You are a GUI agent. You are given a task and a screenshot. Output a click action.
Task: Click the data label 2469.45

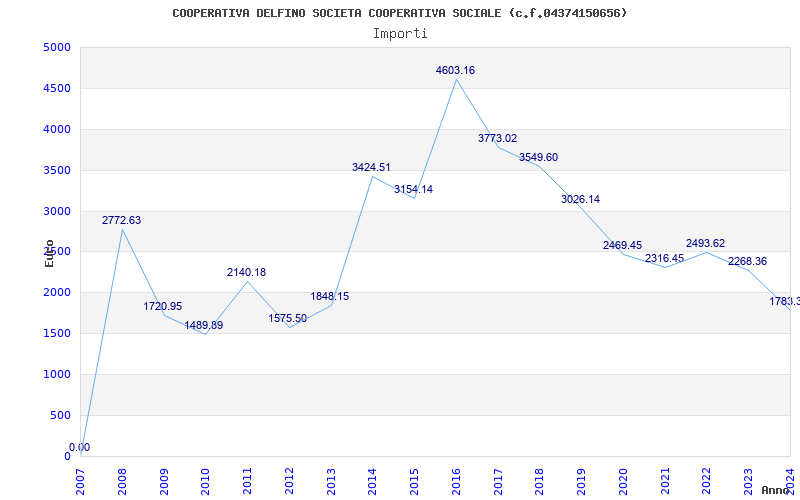click(622, 245)
